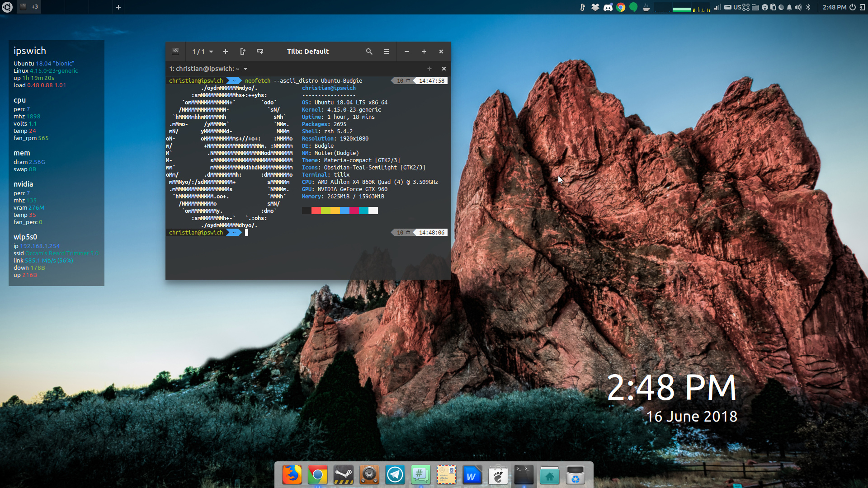Screen dimensions: 868x488
Task: Add a workspace with the panel plus
Action: (118, 7)
